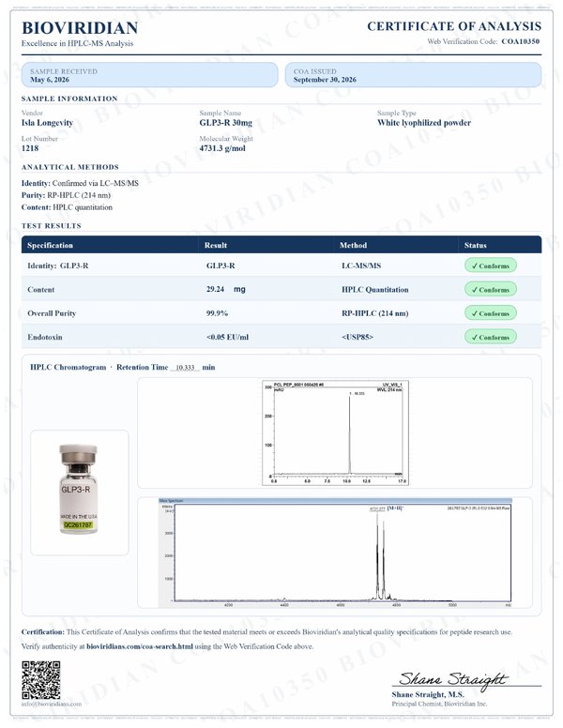563x728 pixels.
Task: Click Shane Straight signature
Action: point(453,679)
